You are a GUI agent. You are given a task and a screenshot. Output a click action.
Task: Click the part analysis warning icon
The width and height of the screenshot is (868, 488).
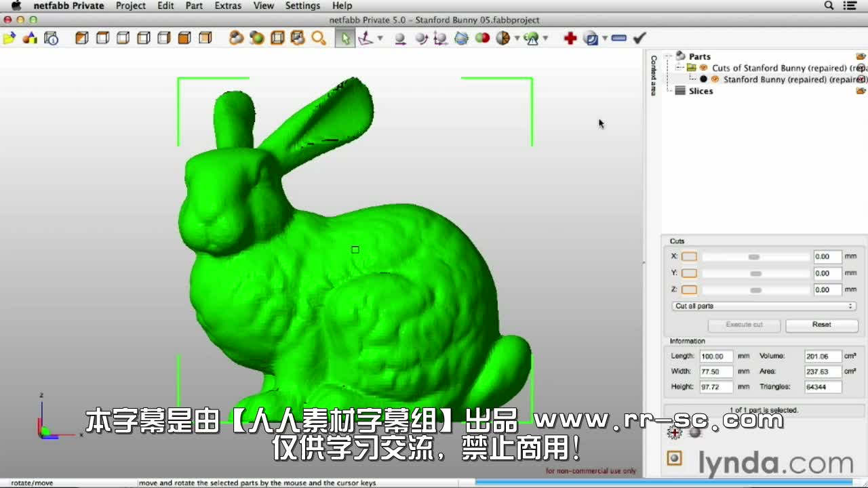[532, 38]
